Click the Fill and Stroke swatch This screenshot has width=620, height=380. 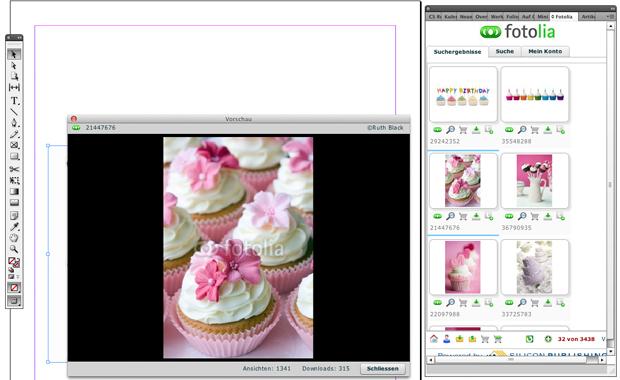tap(14, 263)
